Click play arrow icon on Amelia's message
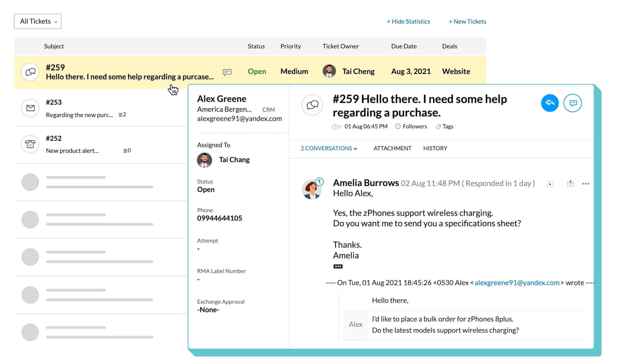The image size is (617, 364). tap(550, 184)
